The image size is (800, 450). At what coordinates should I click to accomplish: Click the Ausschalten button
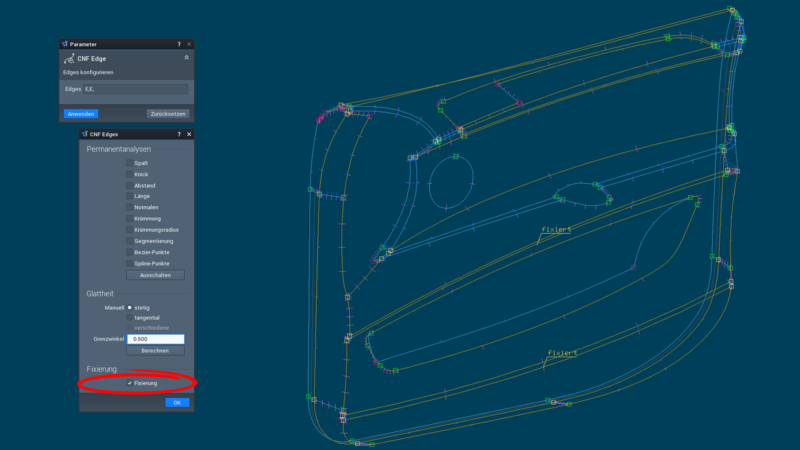[x=155, y=275]
